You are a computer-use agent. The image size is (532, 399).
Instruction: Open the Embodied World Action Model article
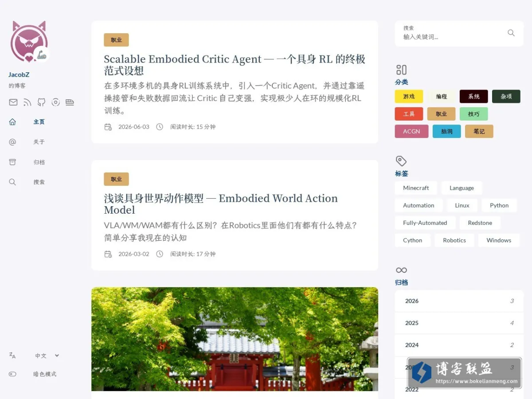[221, 204]
